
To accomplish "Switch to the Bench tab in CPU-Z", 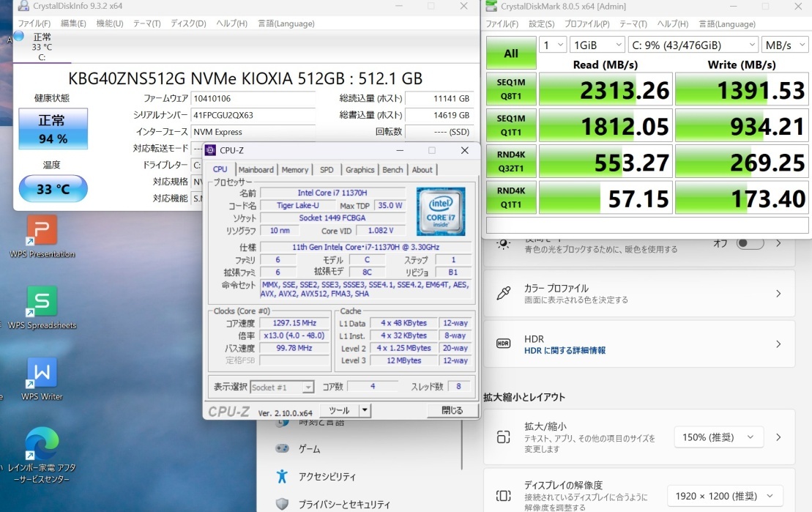I will coord(393,169).
